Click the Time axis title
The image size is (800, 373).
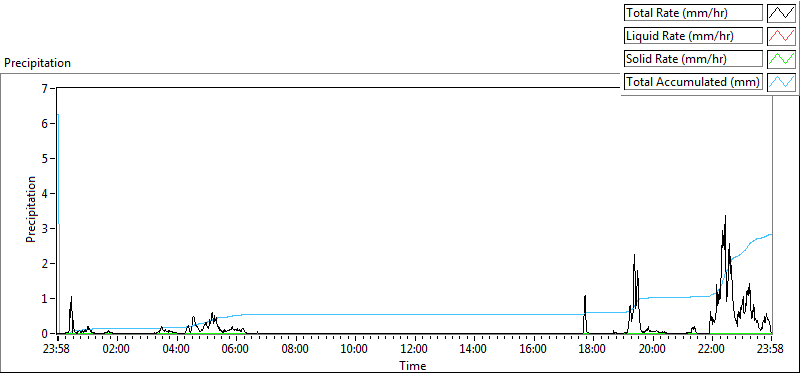(413, 365)
